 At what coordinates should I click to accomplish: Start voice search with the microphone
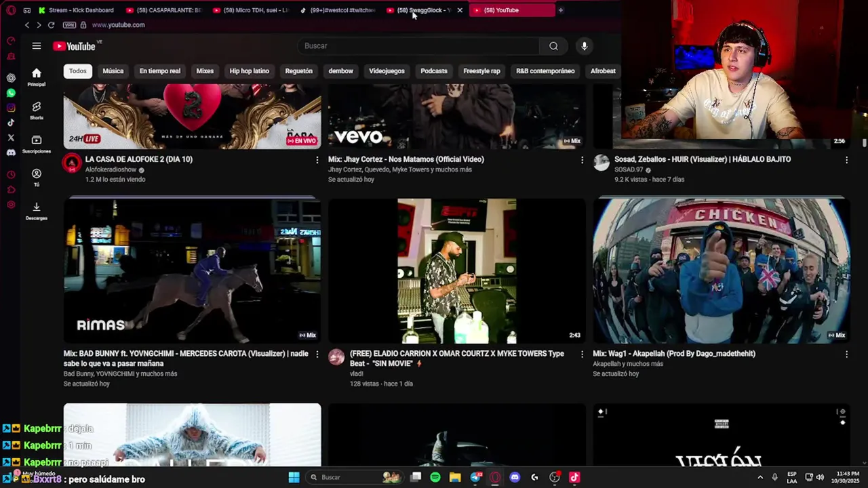(x=584, y=46)
